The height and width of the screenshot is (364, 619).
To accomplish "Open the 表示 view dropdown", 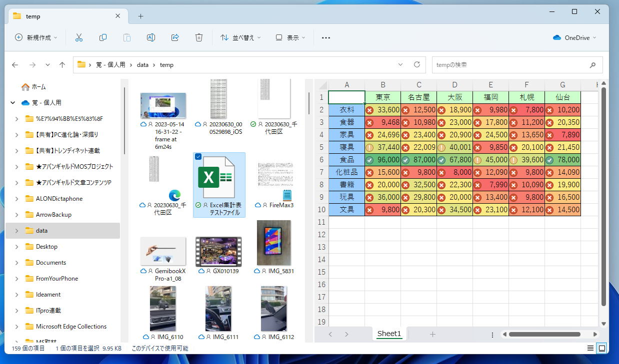I will point(290,37).
